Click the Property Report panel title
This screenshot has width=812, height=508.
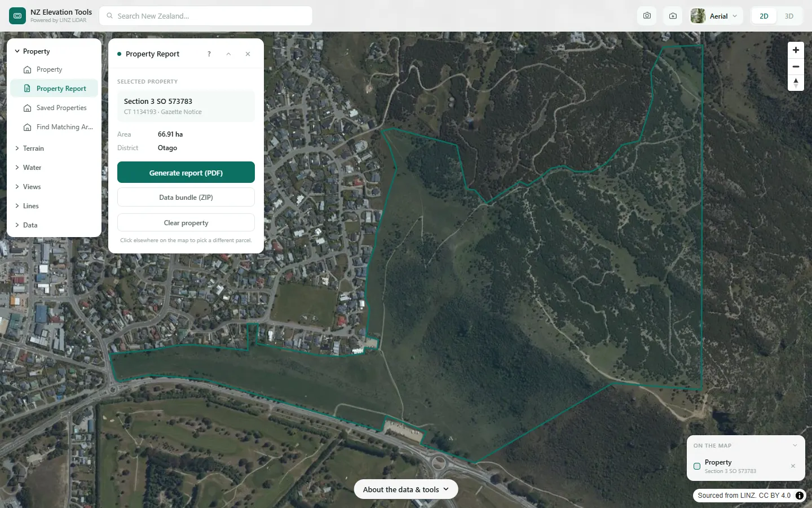pyautogui.click(x=152, y=54)
